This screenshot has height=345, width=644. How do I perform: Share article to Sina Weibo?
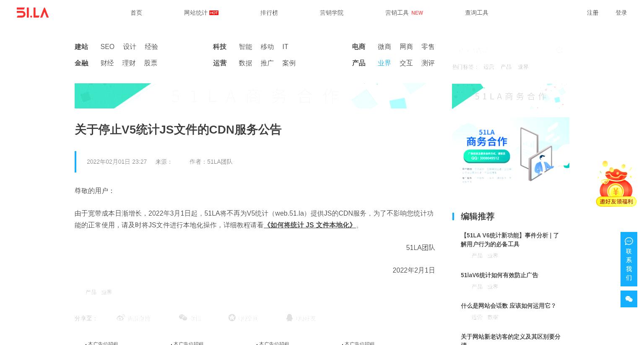tap(133, 318)
